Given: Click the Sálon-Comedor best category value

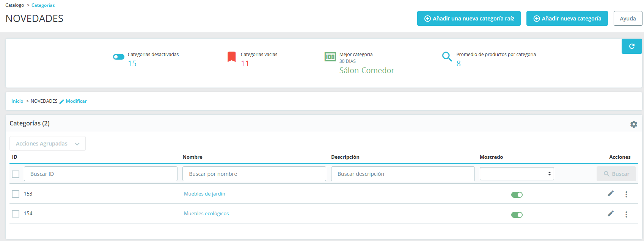Looking at the screenshot, I should [x=366, y=70].
